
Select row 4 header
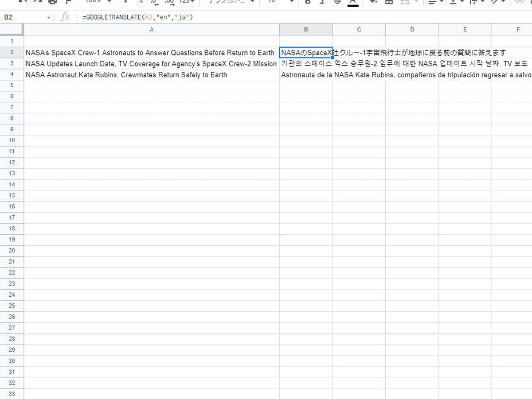pyautogui.click(x=12, y=75)
